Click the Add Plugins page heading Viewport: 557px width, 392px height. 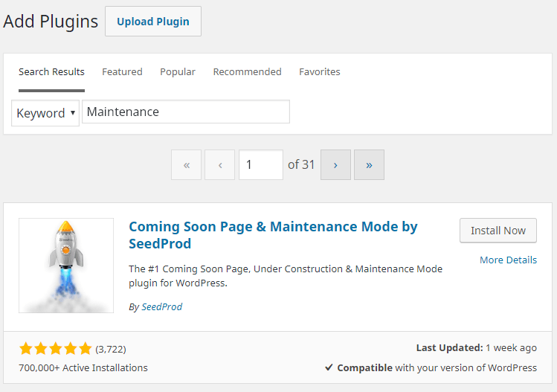(x=51, y=22)
